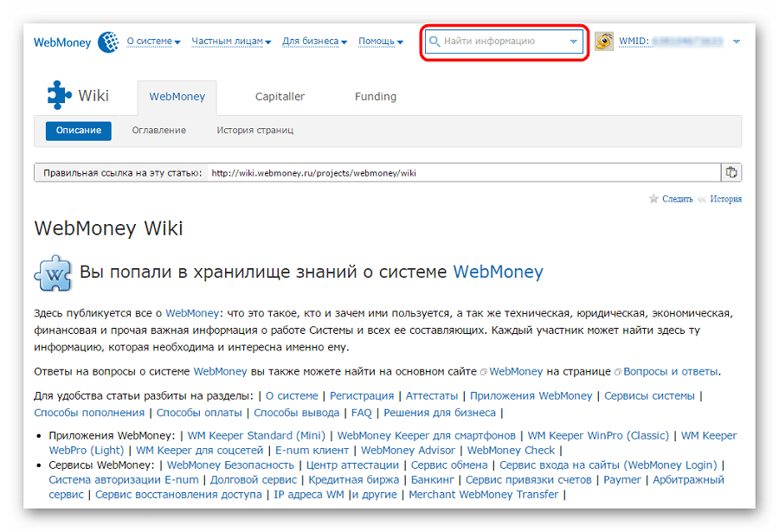Open the Сервис привязки счетов link
779x532 pixels.
(x=529, y=480)
